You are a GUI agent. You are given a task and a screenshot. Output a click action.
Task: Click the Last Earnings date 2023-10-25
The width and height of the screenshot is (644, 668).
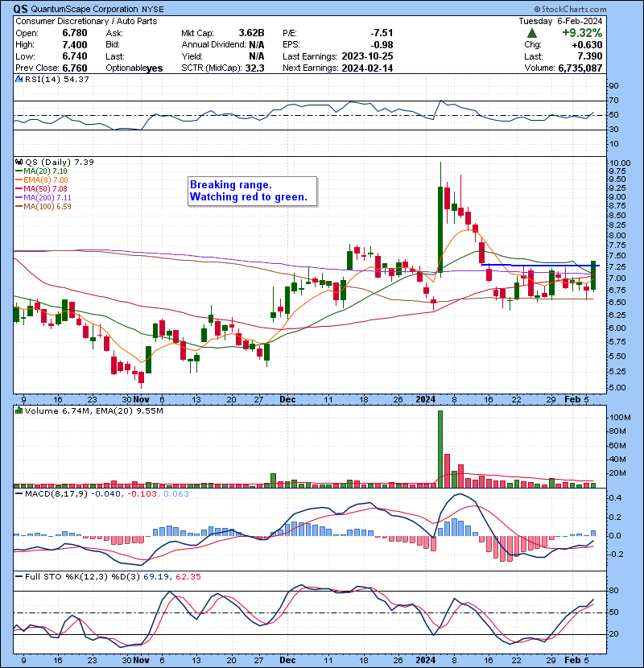pyautogui.click(x=367, y=56)
